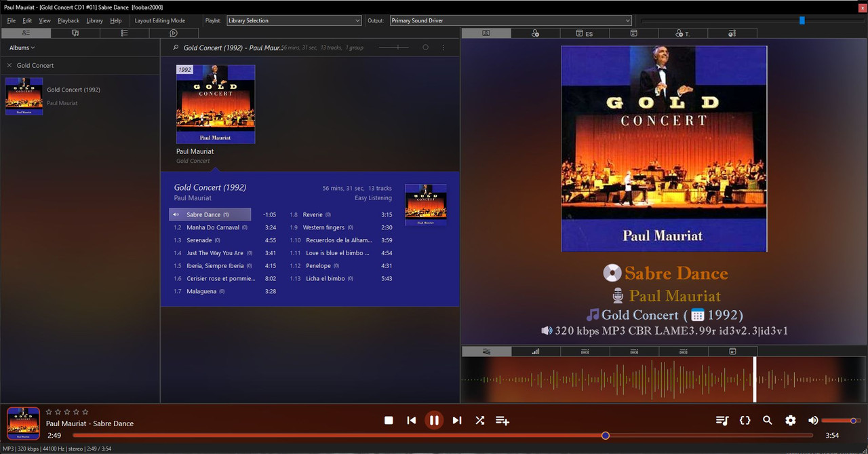868x454 pixels.
Task: Open the Help menu
Action: (x=116, y=20)
